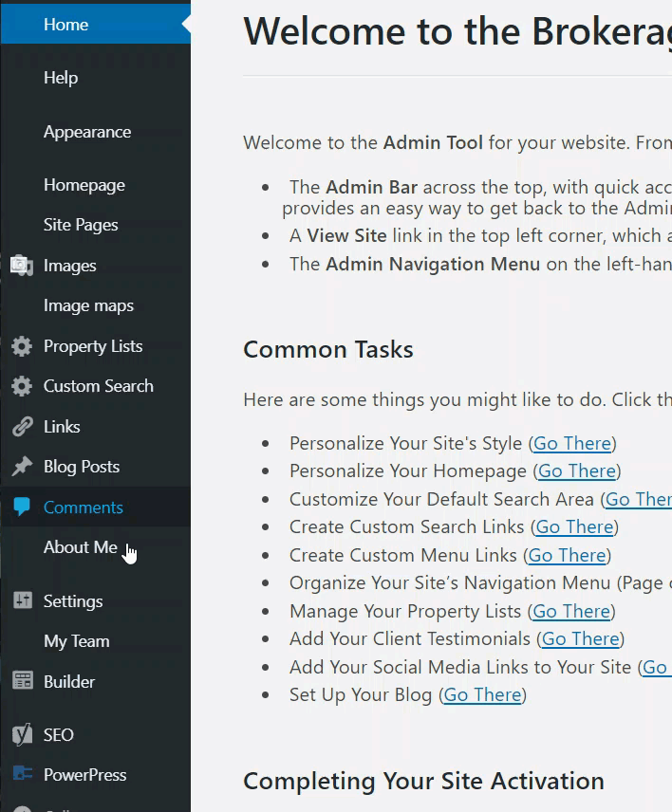Click the Images camera icon in sidebar

[x=22, y=266]
